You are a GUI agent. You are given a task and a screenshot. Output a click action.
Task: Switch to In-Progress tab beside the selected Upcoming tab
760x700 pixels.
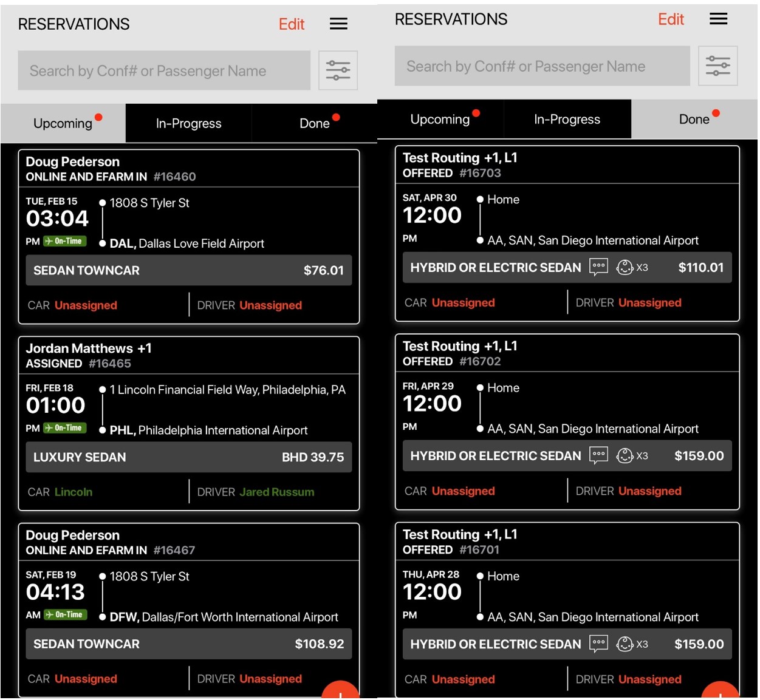click(x=188, y=123)
